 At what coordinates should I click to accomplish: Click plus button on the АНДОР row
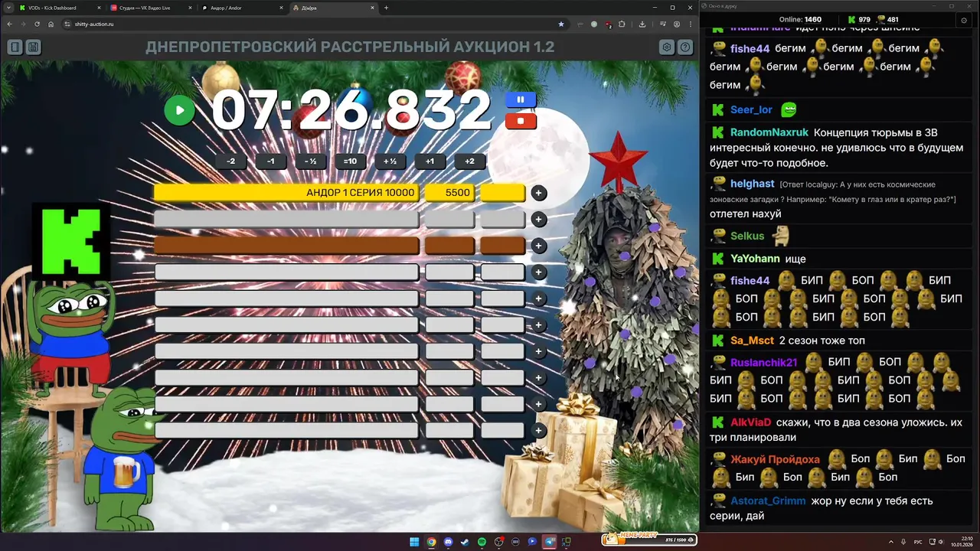click(539, 193)
